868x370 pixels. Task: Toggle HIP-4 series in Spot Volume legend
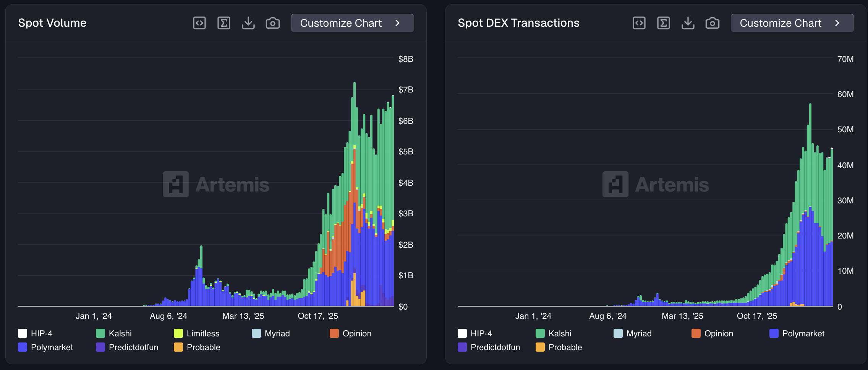[x=35, y=333]
